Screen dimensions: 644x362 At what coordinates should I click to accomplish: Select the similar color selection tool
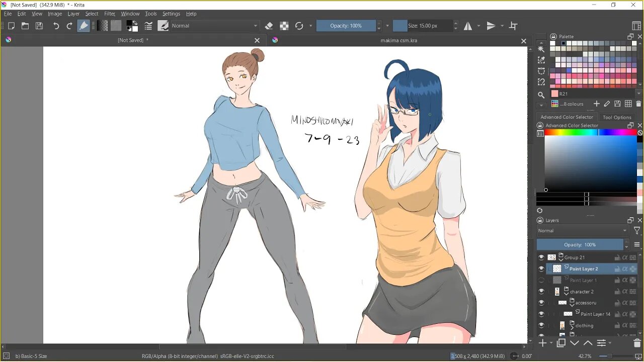(541, 60)
